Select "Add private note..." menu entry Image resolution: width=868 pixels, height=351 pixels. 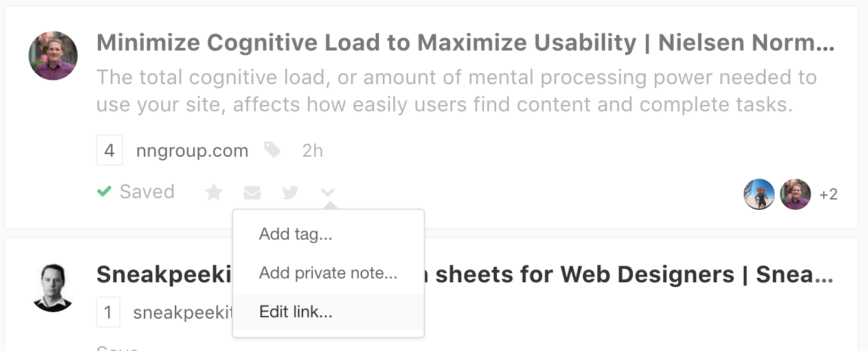(328, 273)
